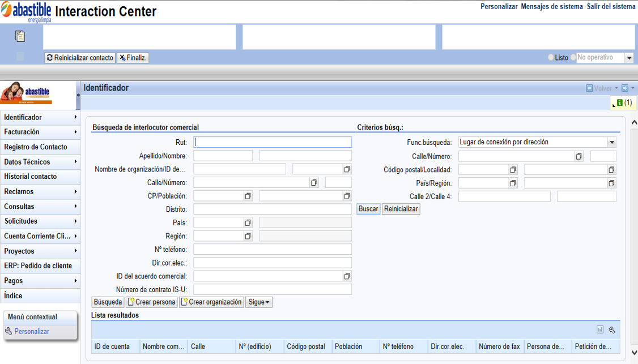The width and height of the screenshot is (638, 364).
Task: Click the Salir del sistema link
Action: [611, 6]
